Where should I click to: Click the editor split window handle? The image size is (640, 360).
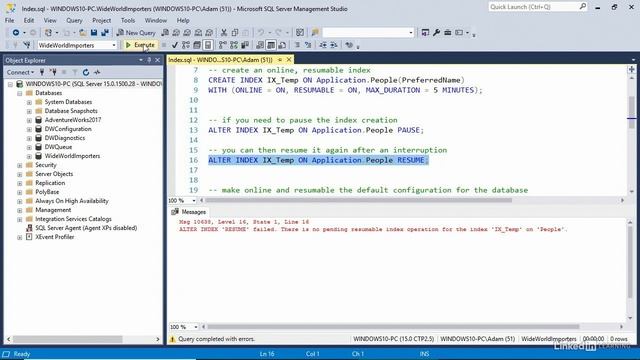(631, 69)
